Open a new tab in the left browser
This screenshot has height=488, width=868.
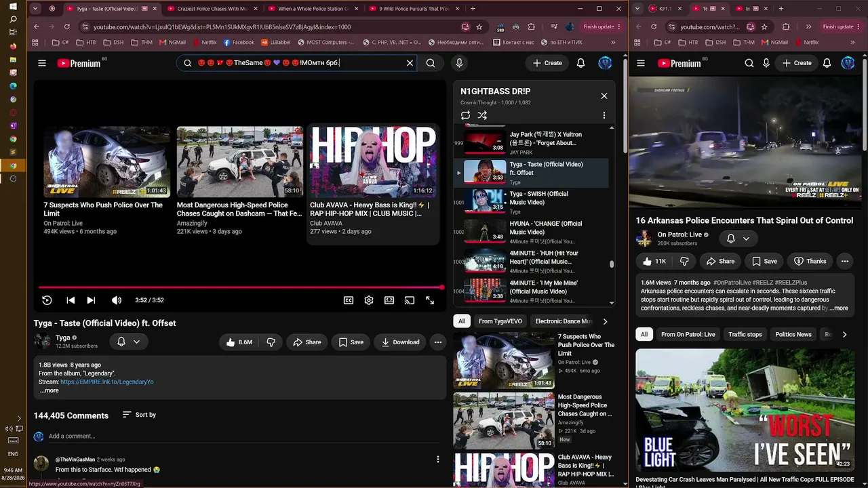pyautogui.click(x=473, y=9)
